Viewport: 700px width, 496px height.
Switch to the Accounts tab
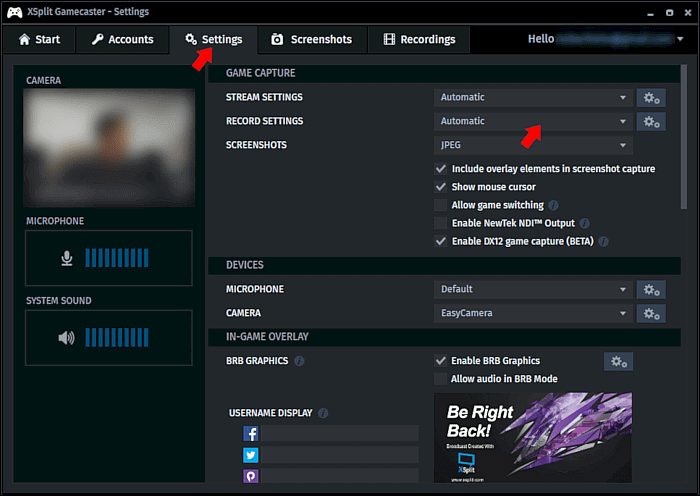[x=122, y=39]
